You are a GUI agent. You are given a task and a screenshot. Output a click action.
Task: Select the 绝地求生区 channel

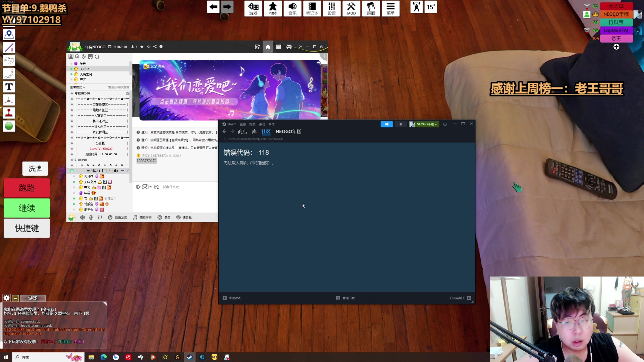(x=100, y=110)
